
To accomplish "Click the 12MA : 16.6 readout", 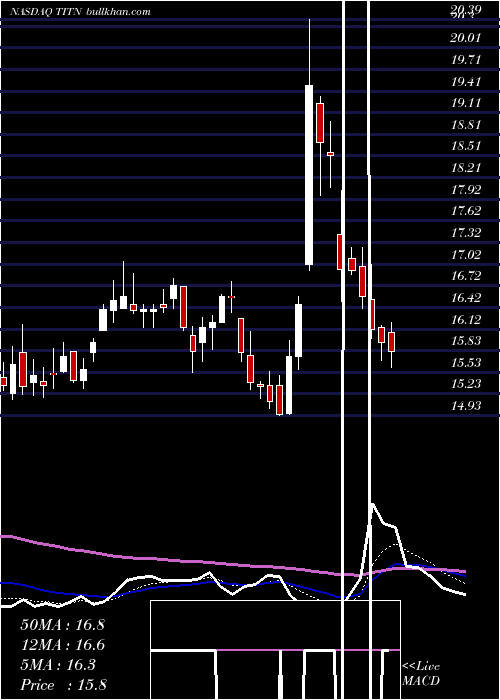I will 62,645.
